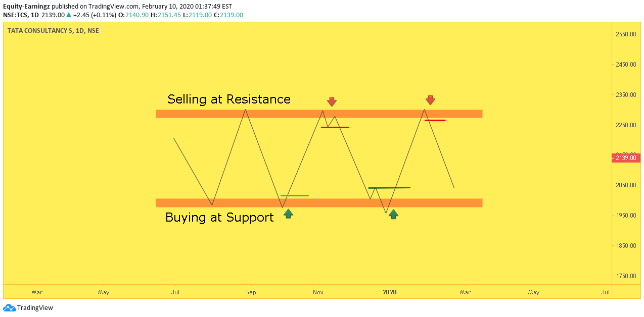Click the green up triangle beside 2139.00
The width and height of the screenshot is (644, 317).
click(69, 15)
